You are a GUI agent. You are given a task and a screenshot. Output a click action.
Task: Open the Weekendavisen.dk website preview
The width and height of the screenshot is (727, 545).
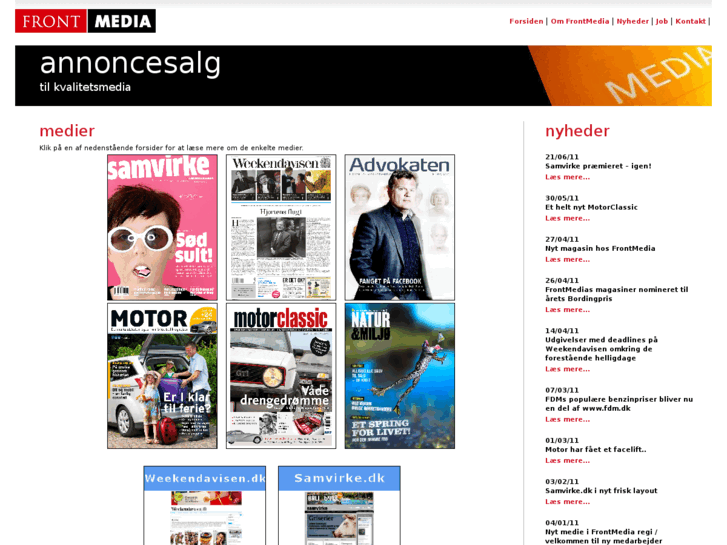pos(204,506)
